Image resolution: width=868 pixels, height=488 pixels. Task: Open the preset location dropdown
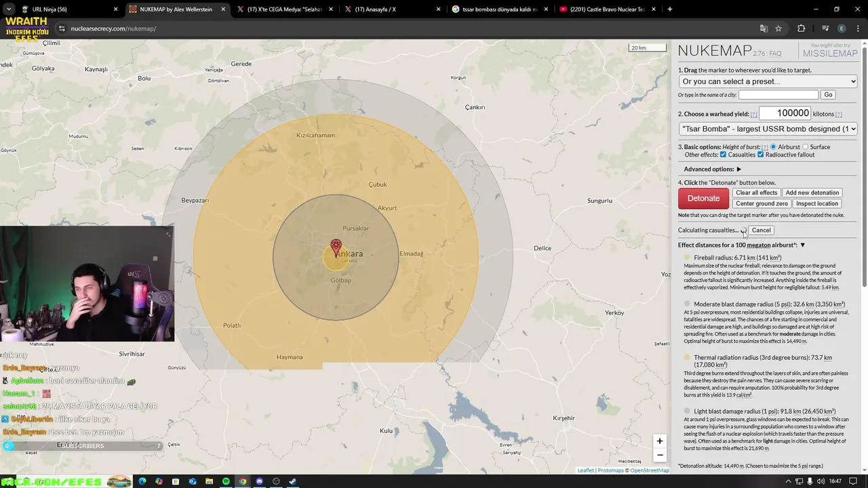click(x=768, y=81)
